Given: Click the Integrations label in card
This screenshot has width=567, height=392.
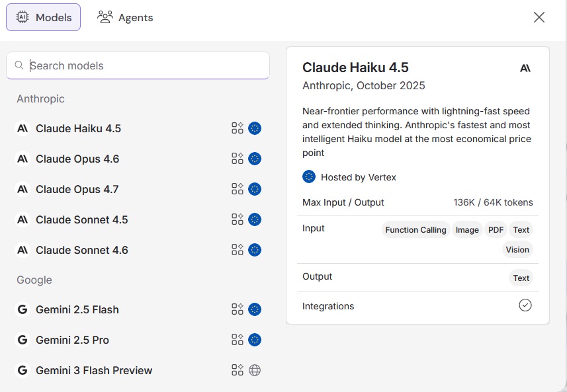Looking at the screenshot, I should (x=328, y=306).
